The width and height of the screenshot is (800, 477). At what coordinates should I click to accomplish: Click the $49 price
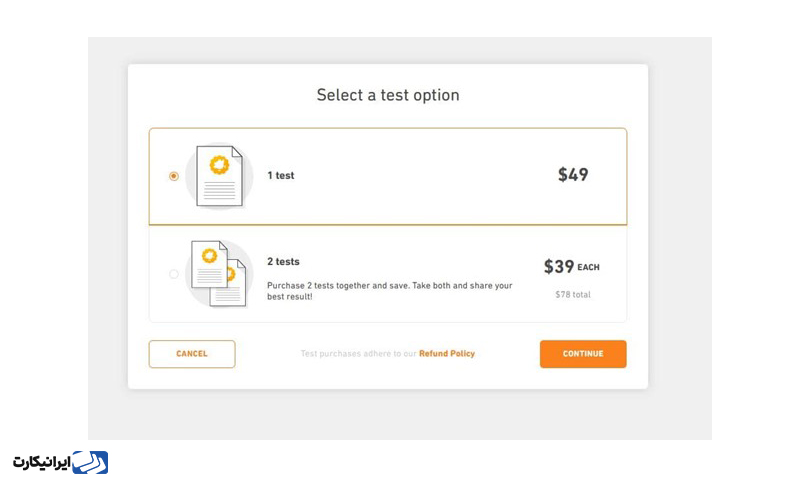573,175
